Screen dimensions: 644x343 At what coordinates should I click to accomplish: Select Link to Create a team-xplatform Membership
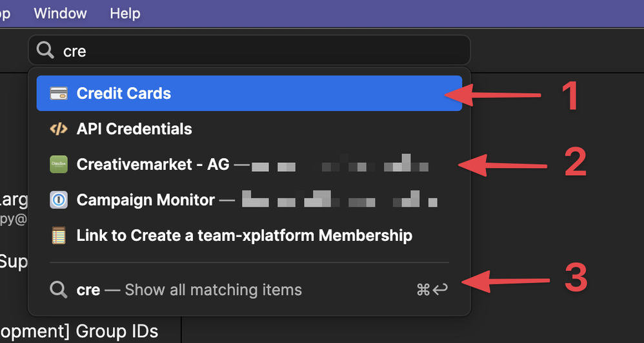(x=244, y=236)
